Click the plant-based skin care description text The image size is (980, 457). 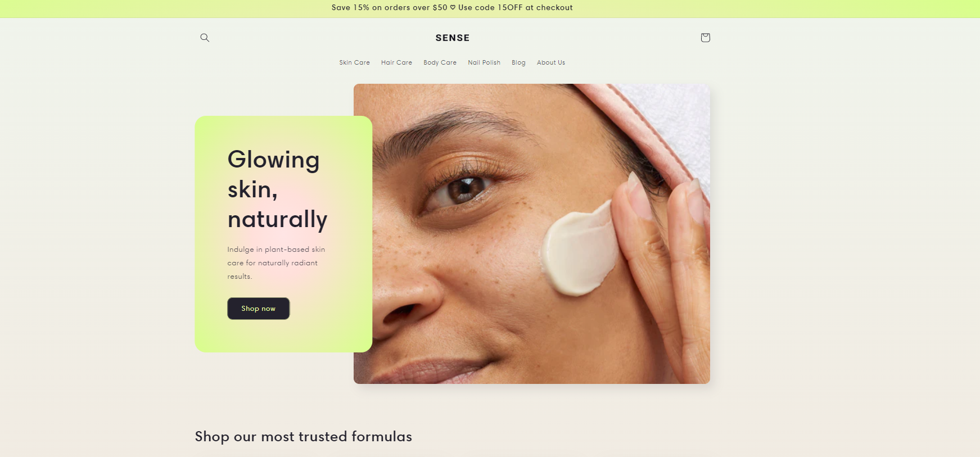[x=276, y=263]
